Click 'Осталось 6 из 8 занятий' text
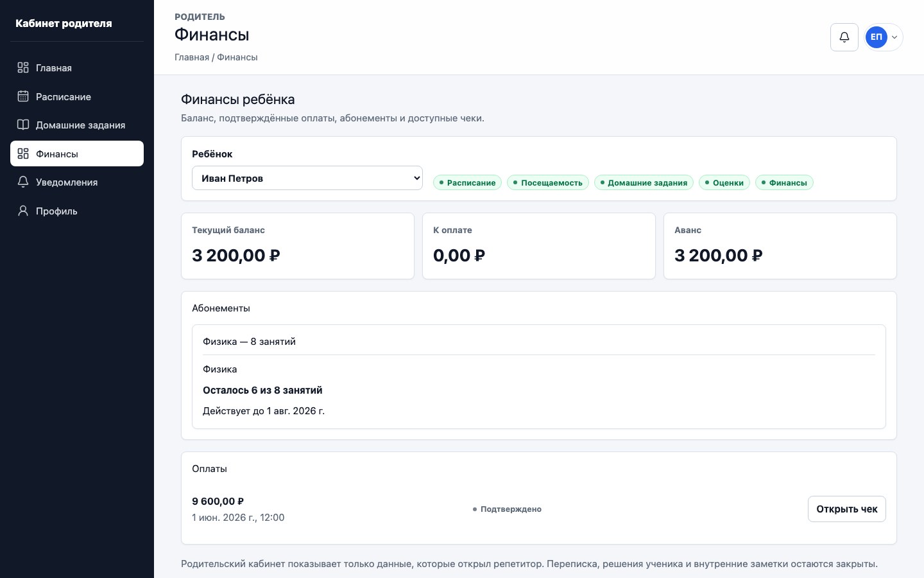This screenshot has height=578, width=924. click(x=262, y=390)
